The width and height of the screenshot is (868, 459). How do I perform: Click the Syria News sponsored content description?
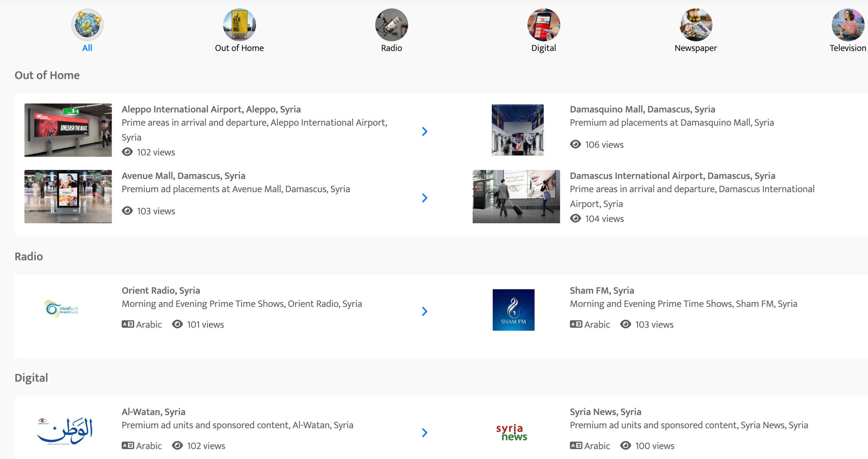(x=689, y=425)
